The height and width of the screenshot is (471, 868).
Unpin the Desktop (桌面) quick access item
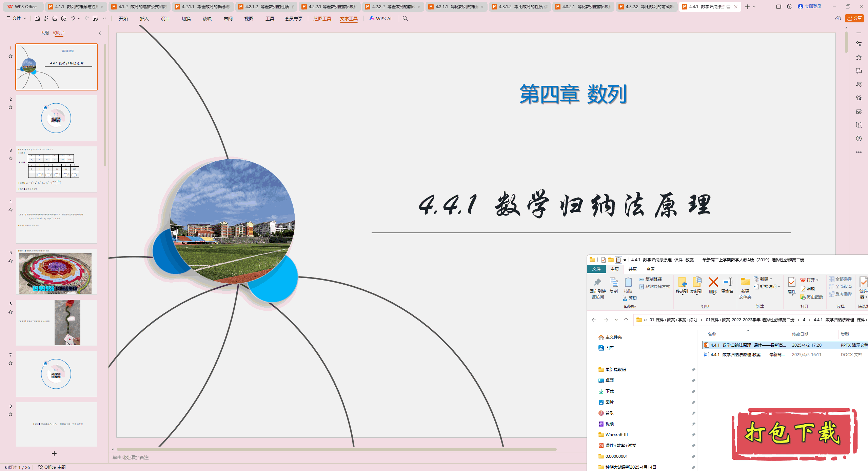coord(693,381)
